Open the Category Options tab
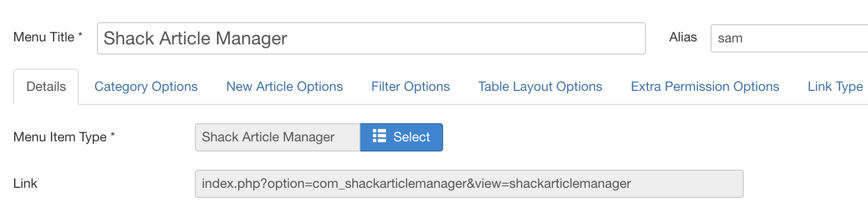868x208 pixels. coord(146,86)
